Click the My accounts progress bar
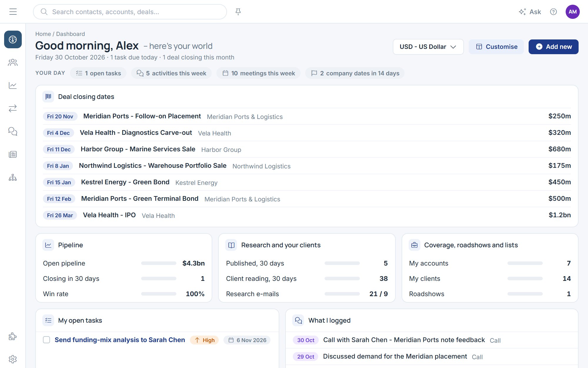The image size is (588, 368). pos(525,263)
